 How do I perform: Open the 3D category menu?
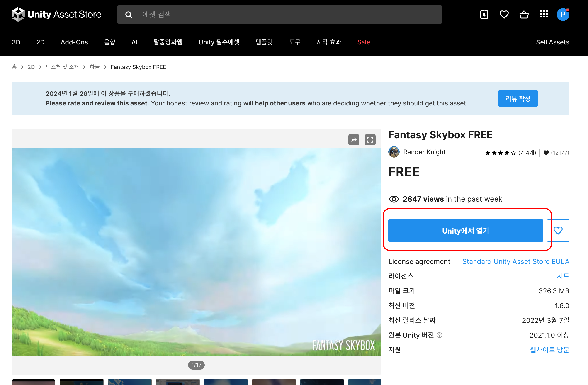(16, 42)
